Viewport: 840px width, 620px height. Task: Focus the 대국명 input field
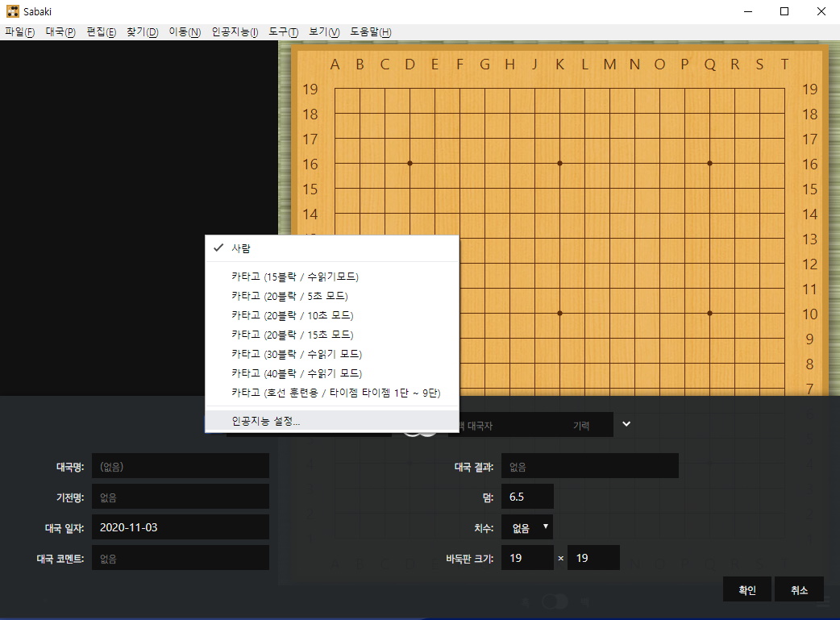181,466
